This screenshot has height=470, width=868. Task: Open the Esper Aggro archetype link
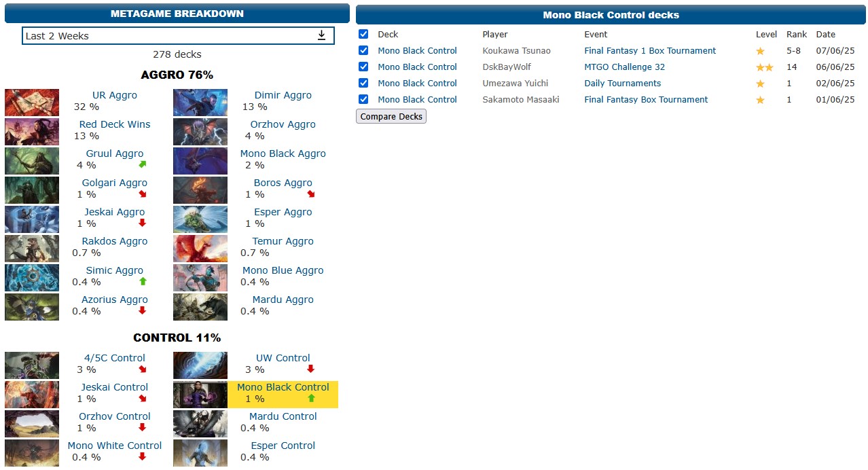coord(283,212)
